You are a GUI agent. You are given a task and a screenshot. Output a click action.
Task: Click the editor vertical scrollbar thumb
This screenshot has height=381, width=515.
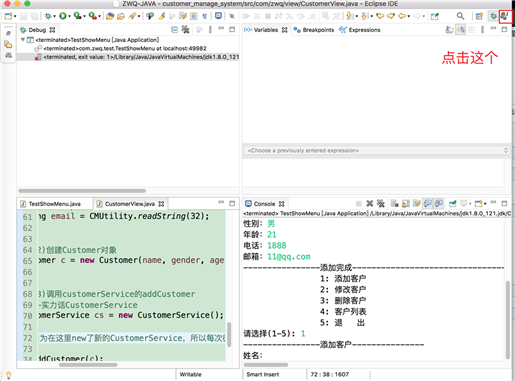[x=229, y=334]
